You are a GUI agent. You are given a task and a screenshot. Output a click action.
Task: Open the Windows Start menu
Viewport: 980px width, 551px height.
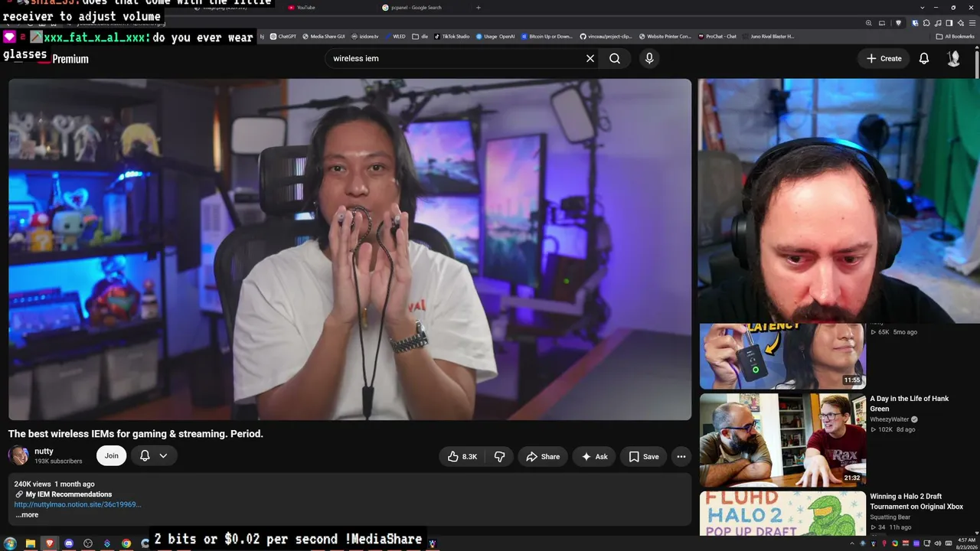[10, 543]
